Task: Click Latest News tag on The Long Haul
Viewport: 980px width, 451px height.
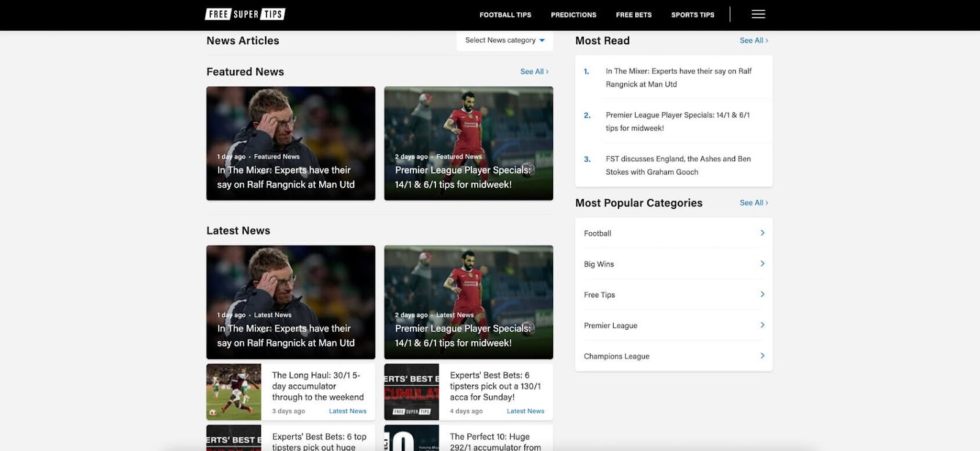Action: pos(347,411)
